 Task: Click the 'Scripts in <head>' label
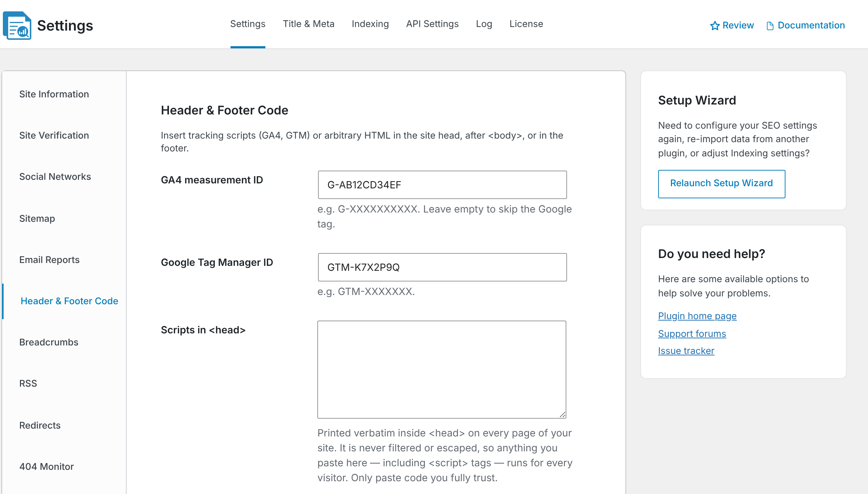203,330
